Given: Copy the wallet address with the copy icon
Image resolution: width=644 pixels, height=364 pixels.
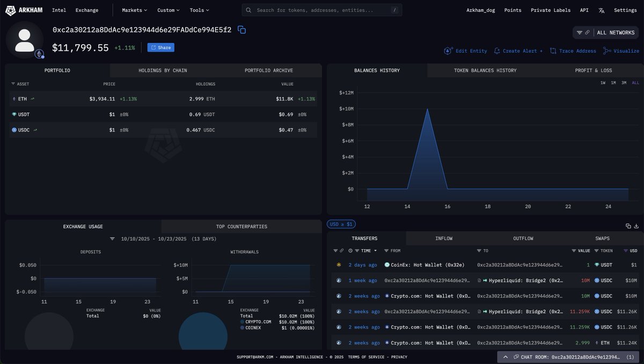Looking at the screenshot, I should pos(241,30).
